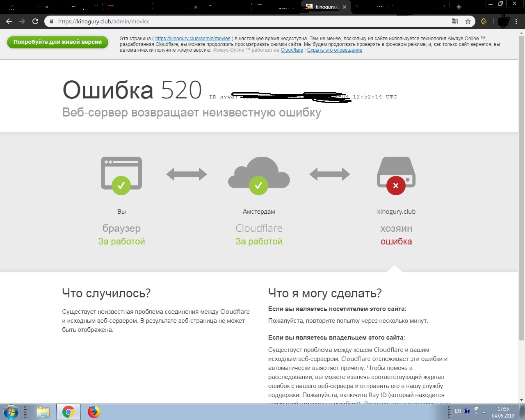Click the 'Ошибка 520' heading

tap(132, 90)
